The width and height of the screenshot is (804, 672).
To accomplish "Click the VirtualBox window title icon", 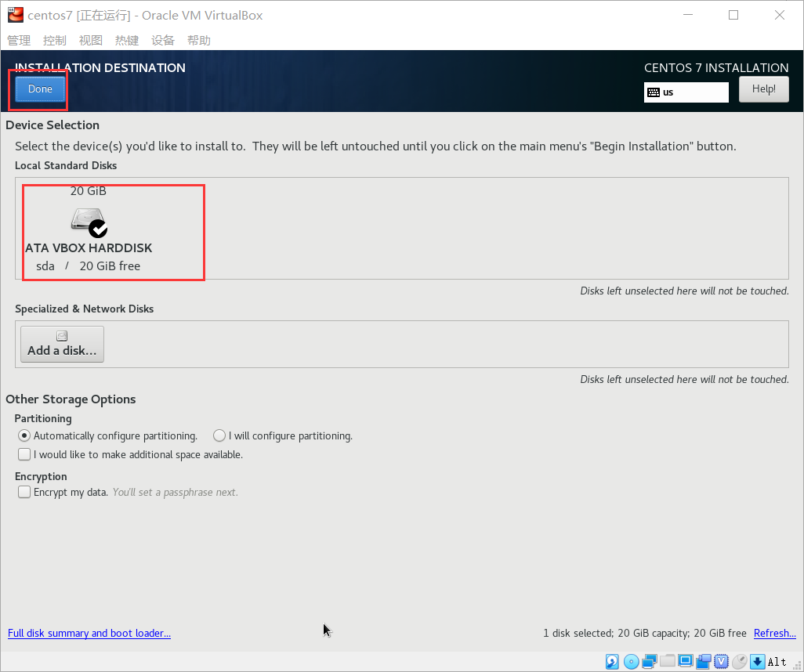I will 16,16.
